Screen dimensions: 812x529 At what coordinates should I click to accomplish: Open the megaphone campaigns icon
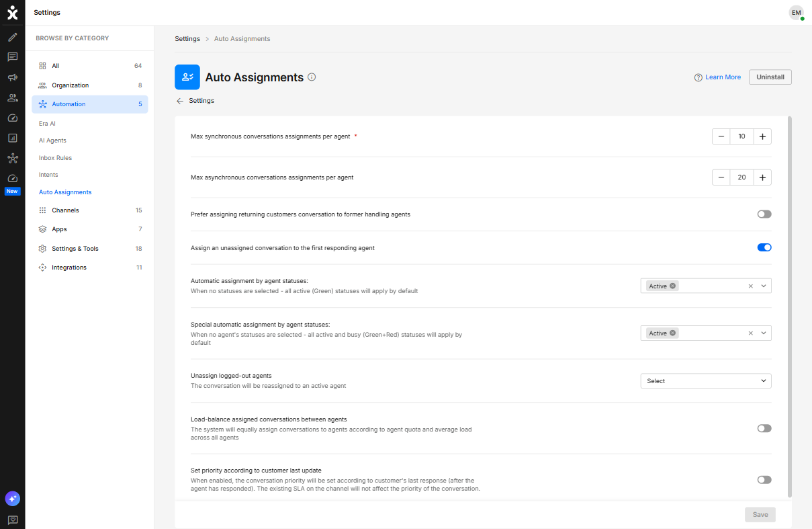(12, 77)
